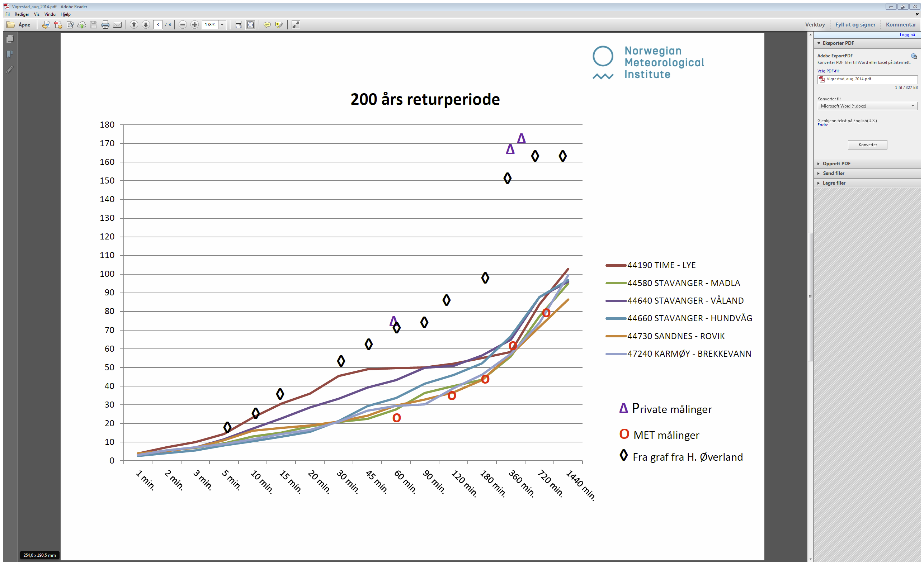
Task: Click the Logg på link
Action: (x=907, y=35)
